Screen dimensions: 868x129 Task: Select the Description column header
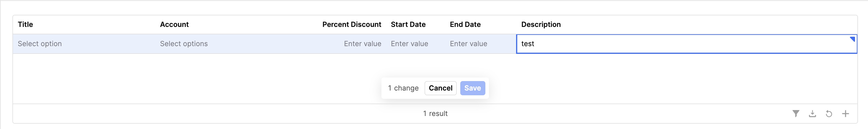541,24
